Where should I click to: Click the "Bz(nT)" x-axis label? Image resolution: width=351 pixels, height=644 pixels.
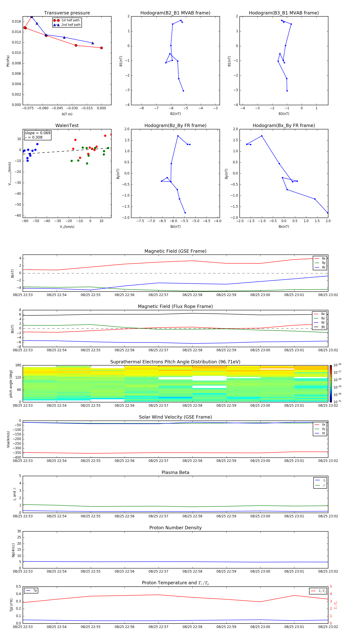coord(175,227)
